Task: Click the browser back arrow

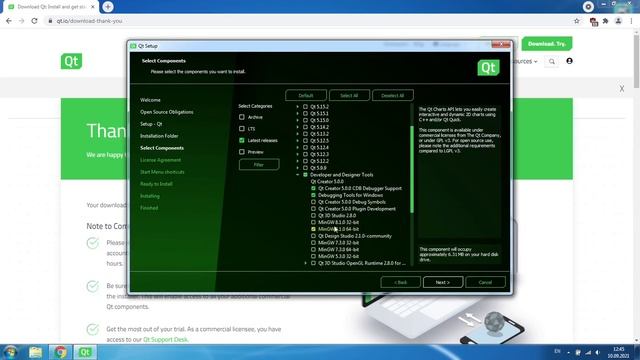Action: [9, 21]
